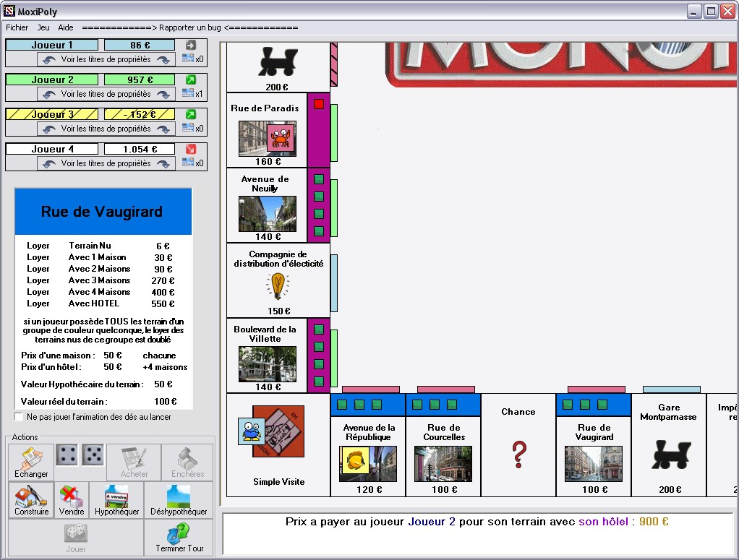Click the Joueur 4 red arrow icon

pyautogui.click(x=190, y=149)
